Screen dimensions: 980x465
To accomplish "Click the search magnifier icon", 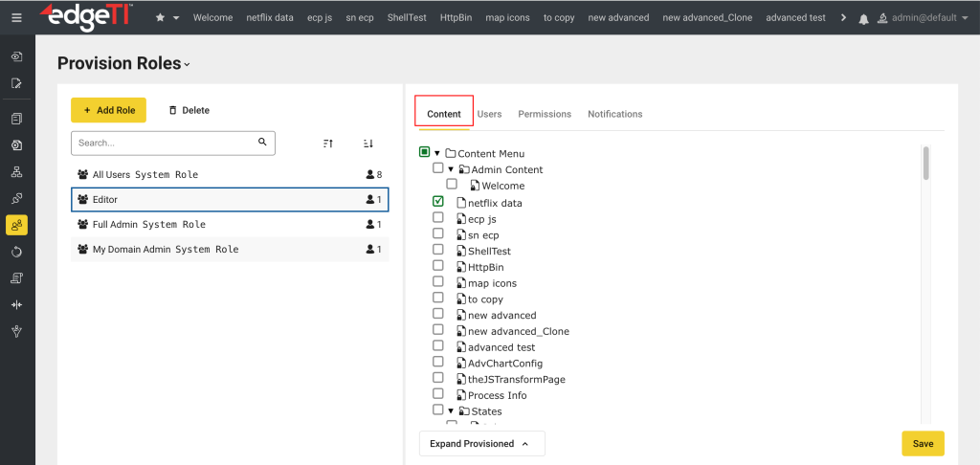I will point(262,143).
